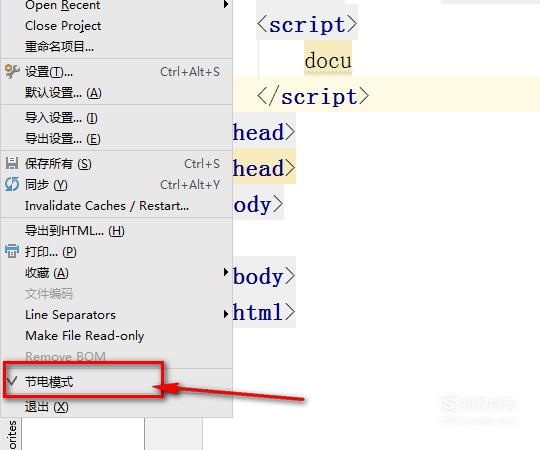The width and height of the screenshot is (540, 450).
Task: Toggle the 节电模式 checkmark
Action: coord(12,381)
